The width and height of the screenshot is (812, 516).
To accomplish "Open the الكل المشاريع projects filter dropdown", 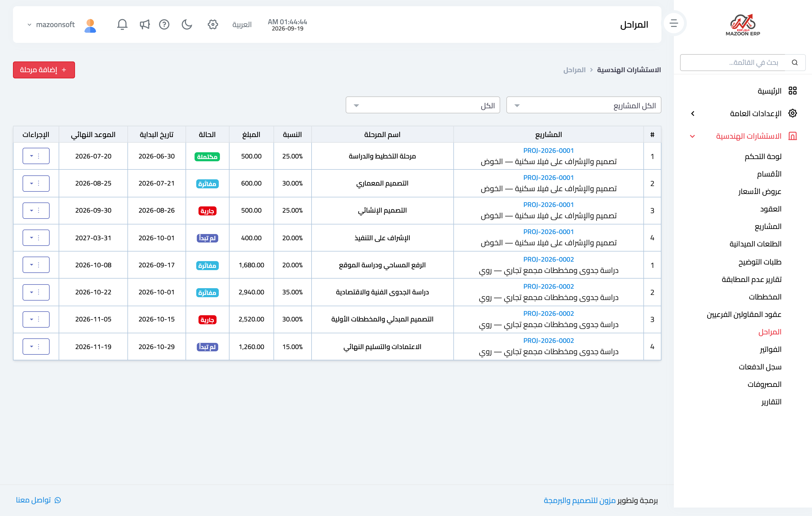I will point(583,105).
